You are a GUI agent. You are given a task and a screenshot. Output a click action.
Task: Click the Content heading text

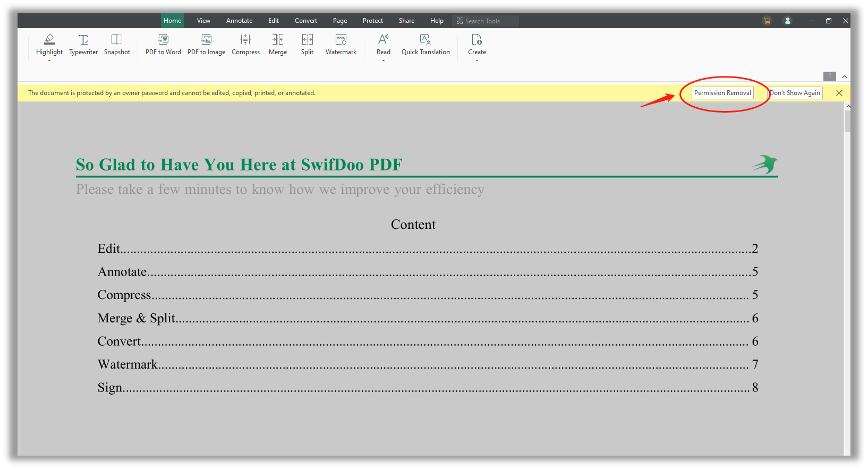413,225
